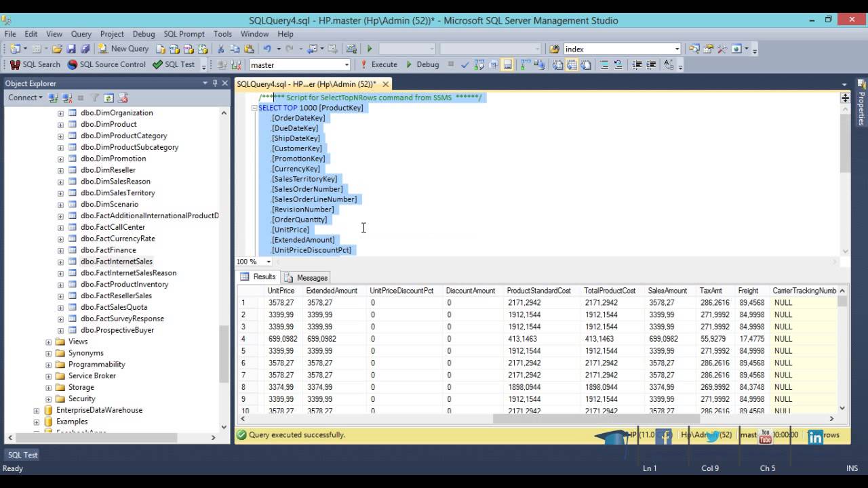Click the Debug button
Image resolution: width=868 pixels, height=488 pixels.
coord(422,64)
